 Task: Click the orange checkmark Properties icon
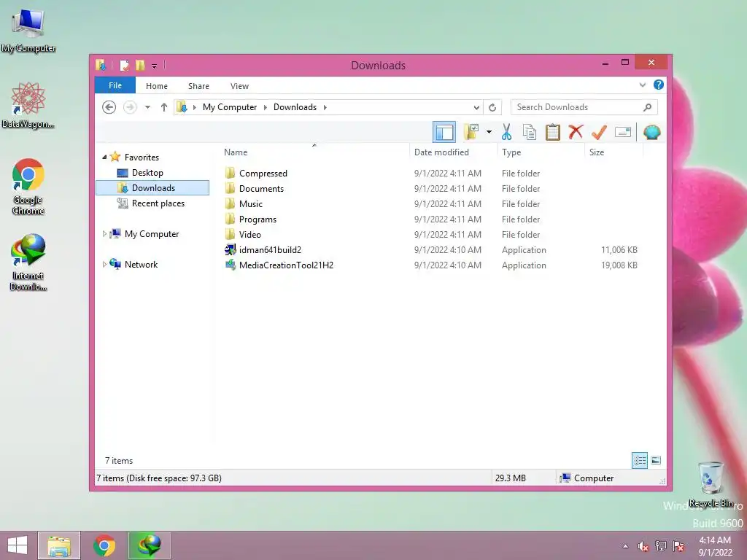click(x=599, y=132)
